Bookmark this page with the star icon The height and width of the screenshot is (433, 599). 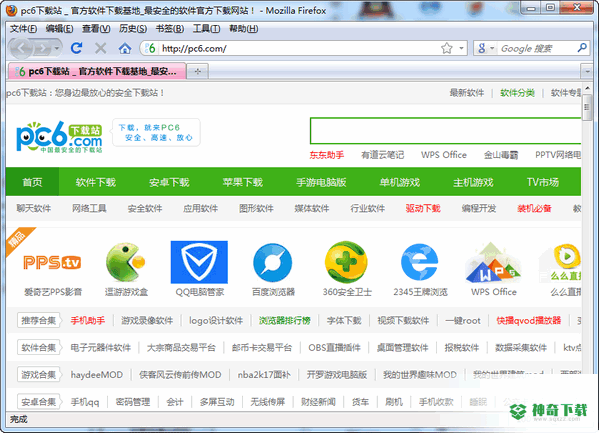click(447, 48)
